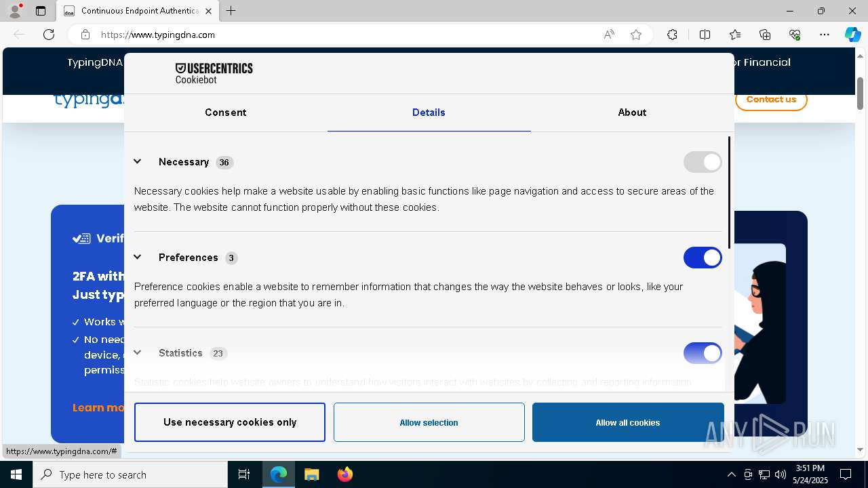Open the notification center

point(846,474)
